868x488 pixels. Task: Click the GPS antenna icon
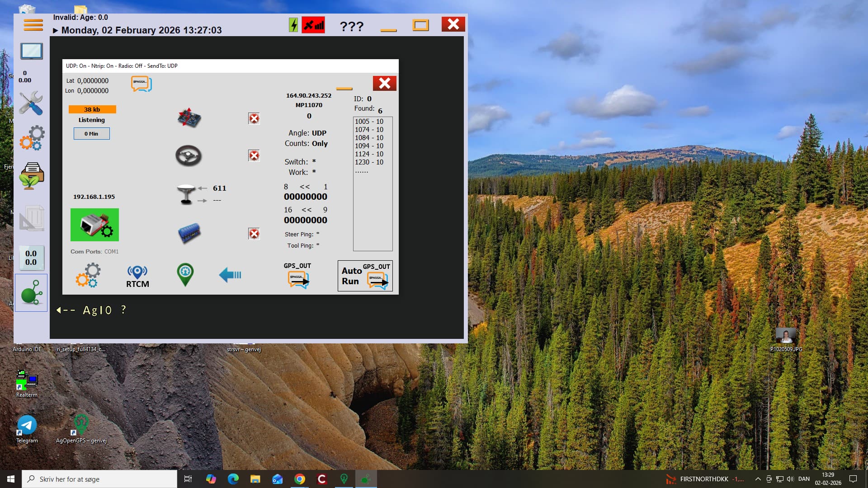(186, 194)
